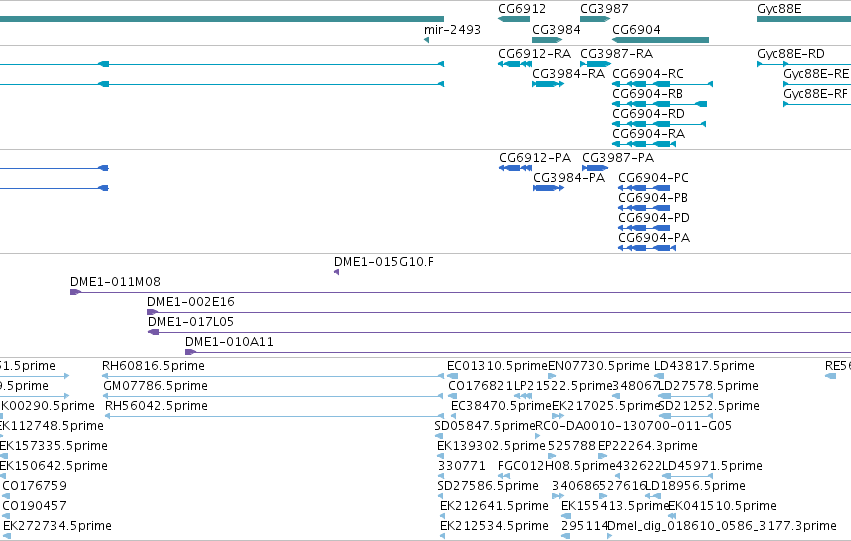851x541 pixels.
Task: Click EST LD27578.5prime
Action: coord(708,386)
